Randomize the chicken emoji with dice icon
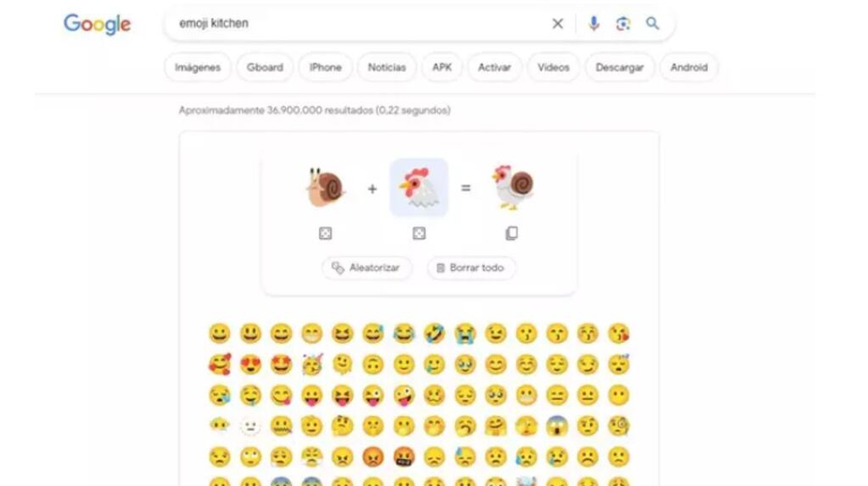Viewport: 868px width, 486px height. pyautogui.click(x=419, y=233)
